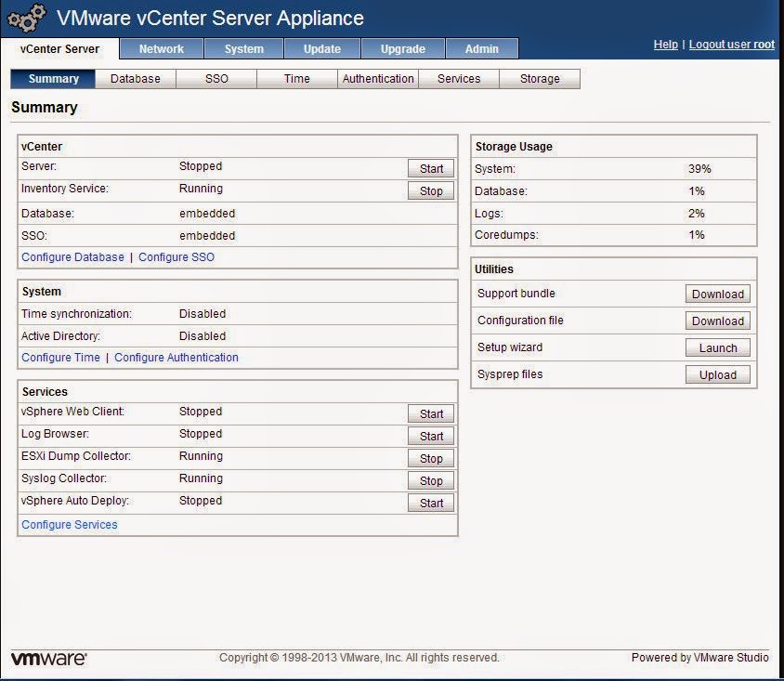
Task: Stop the Inventory Service
Action: click(431, 191)
